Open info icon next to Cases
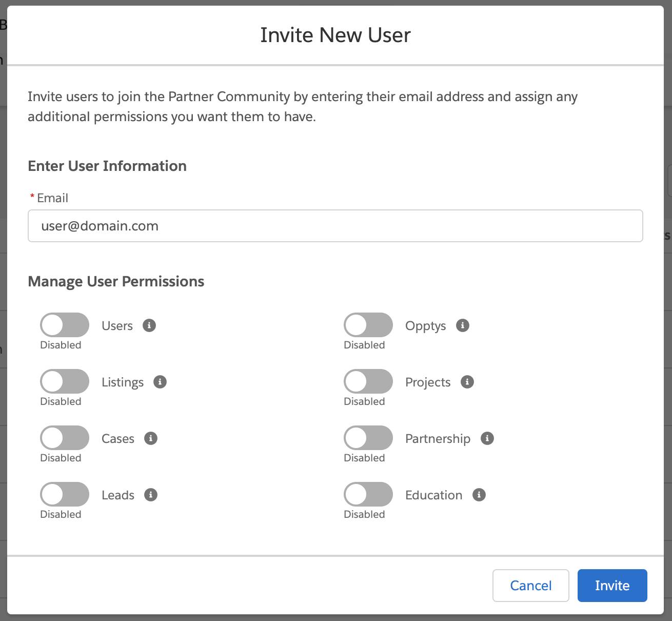 tap(151, 438)
